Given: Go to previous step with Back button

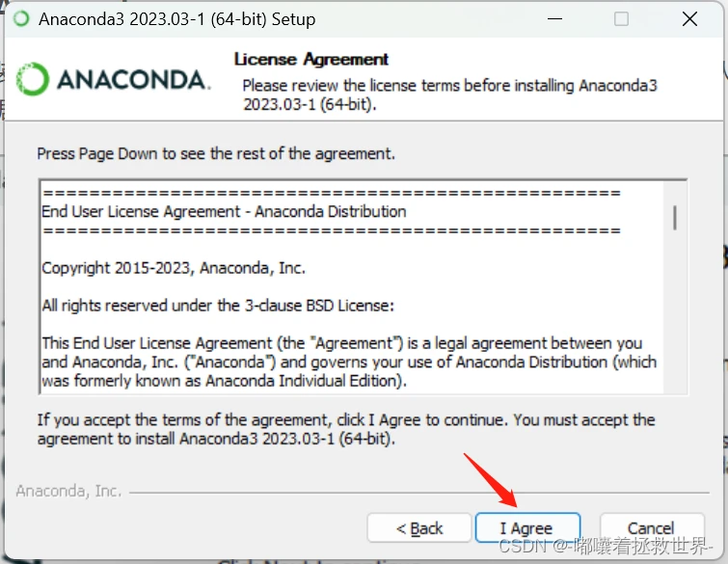Looking at the screenshot, I should (x=419, y=527).
